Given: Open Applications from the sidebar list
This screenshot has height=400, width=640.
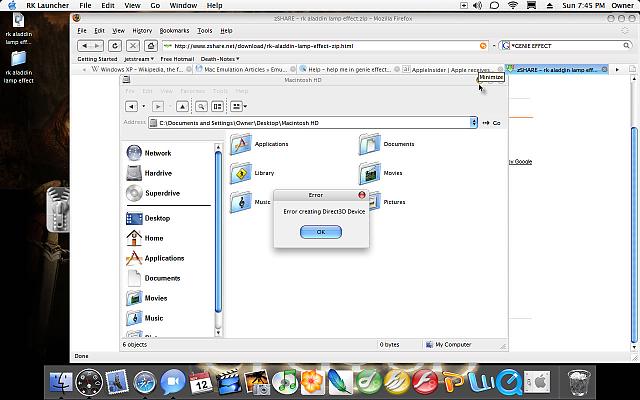Looking at the screenshot, I should tap(155, 258).
